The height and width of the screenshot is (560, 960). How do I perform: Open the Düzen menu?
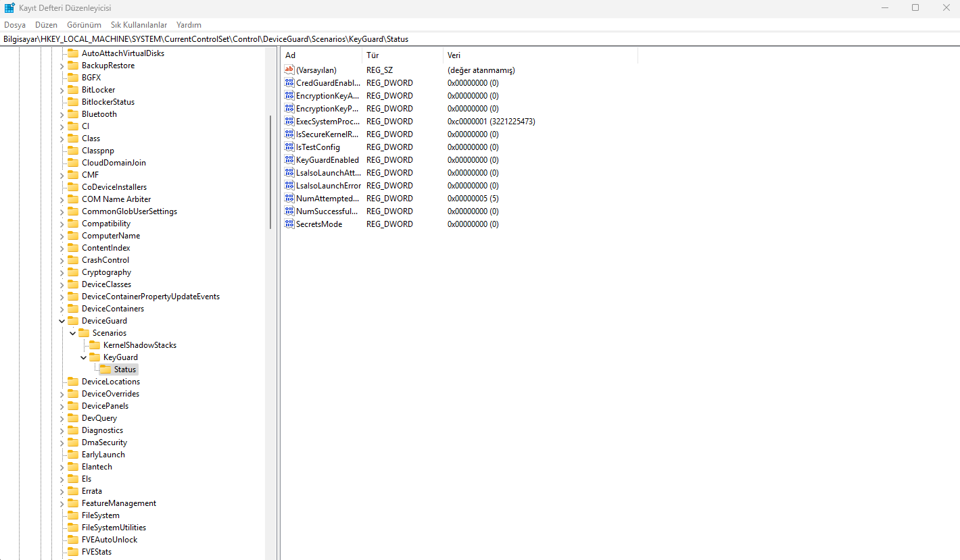(x=47, y=25)
